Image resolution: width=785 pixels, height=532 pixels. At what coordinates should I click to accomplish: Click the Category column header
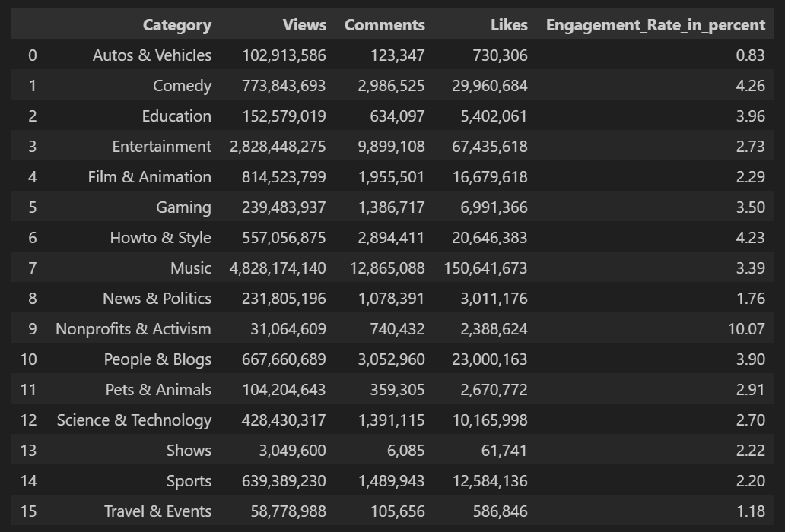(176, 25)
